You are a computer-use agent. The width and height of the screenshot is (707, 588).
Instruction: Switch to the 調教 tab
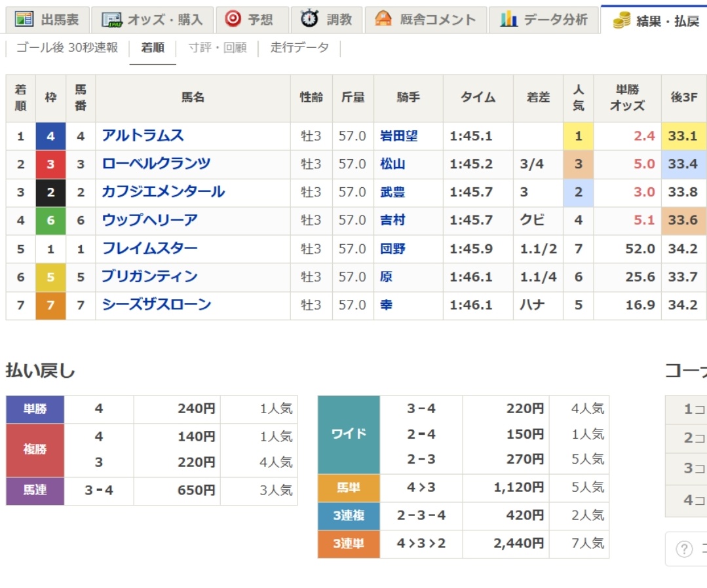(326, 20)
